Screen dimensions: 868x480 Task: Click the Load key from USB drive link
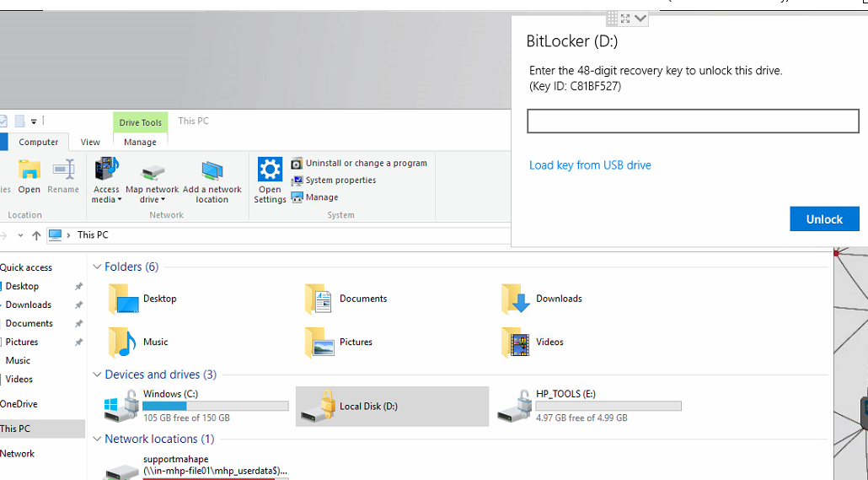tap(590, 165)
